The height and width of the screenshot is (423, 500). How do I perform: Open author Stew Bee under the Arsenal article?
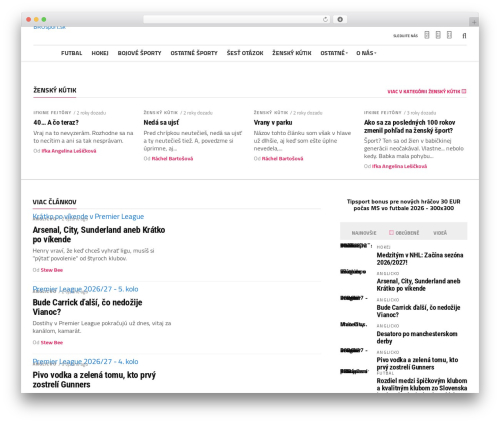pos(52,270)
